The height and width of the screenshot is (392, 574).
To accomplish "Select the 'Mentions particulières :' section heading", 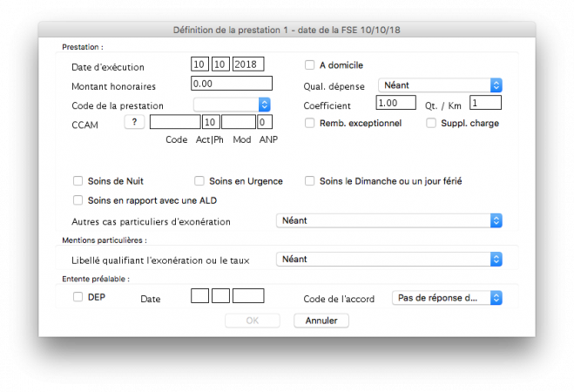I will [105, 240].
